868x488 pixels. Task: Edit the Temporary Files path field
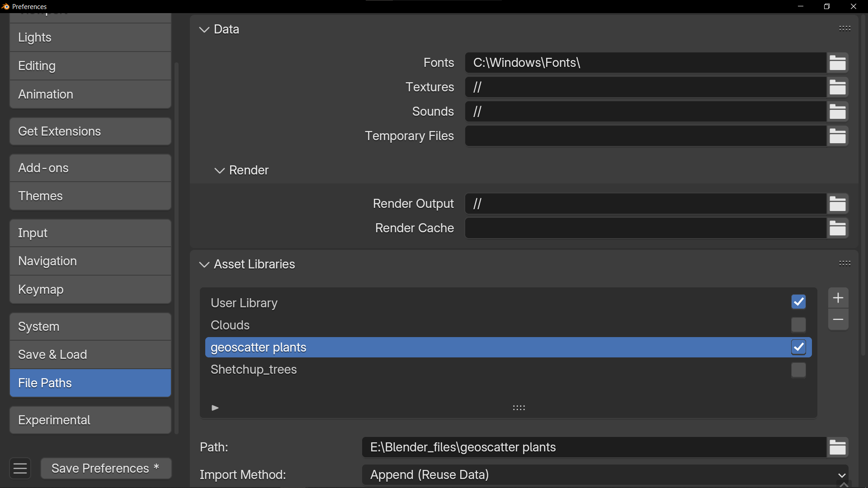pos(646,136)
